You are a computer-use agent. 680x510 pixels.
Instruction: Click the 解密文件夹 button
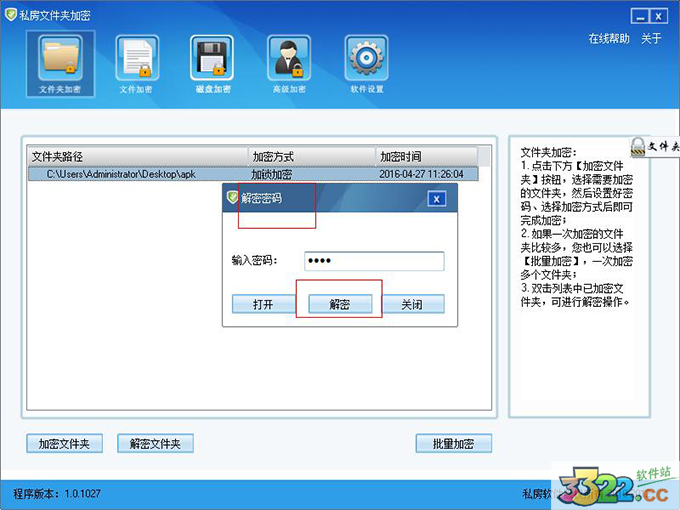[155, 444]
